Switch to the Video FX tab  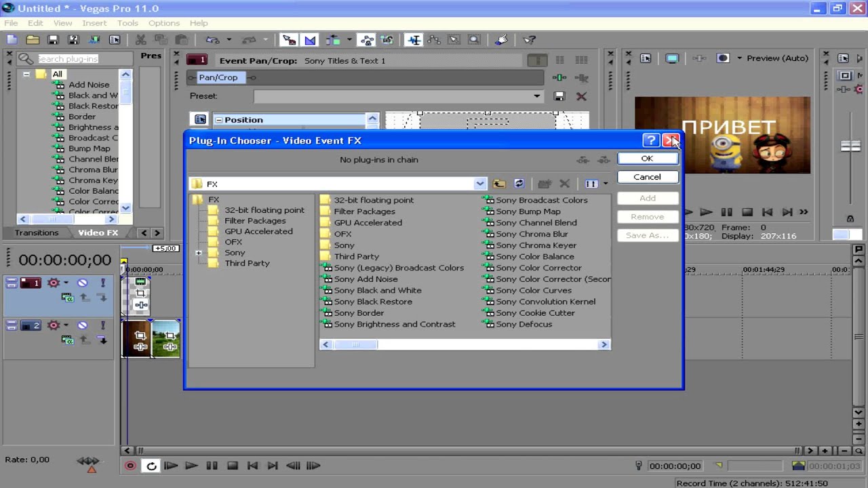coord(98,232)
